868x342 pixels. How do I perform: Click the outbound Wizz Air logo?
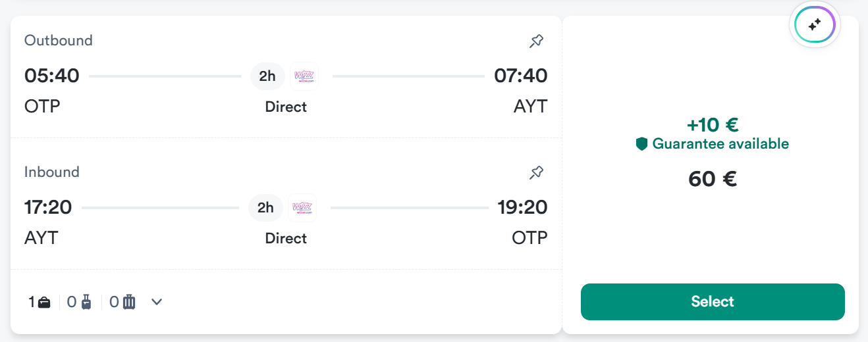pos(304,76)
